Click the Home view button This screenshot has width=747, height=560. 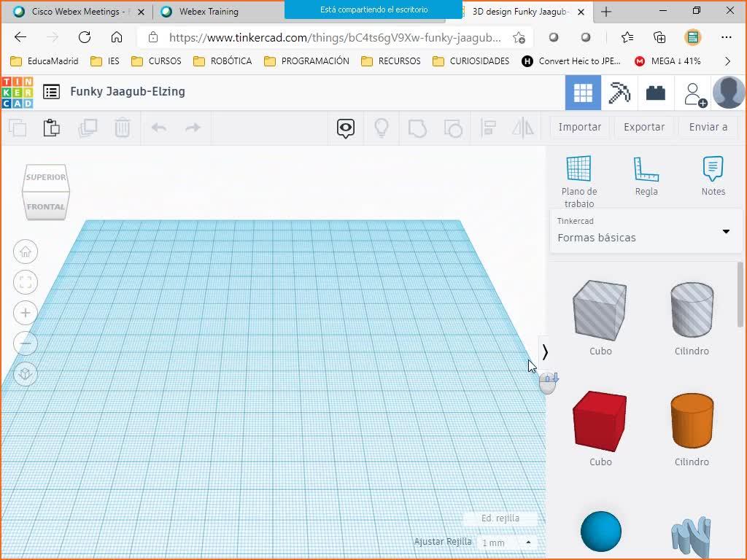pos(26,252)
